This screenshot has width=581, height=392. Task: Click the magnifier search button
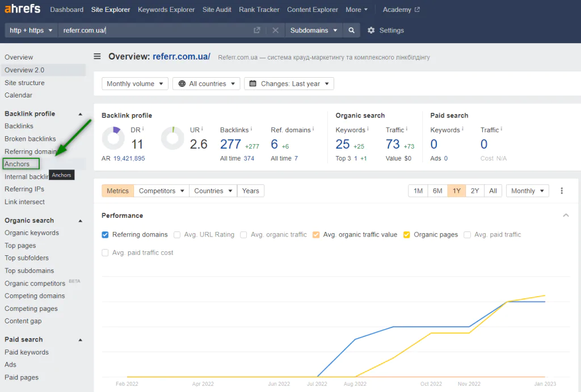[351, 31]
